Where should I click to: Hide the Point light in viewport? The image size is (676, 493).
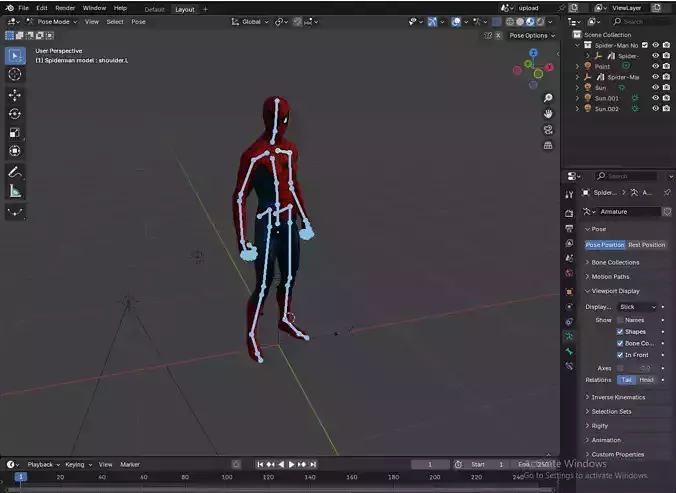point(655,66)
